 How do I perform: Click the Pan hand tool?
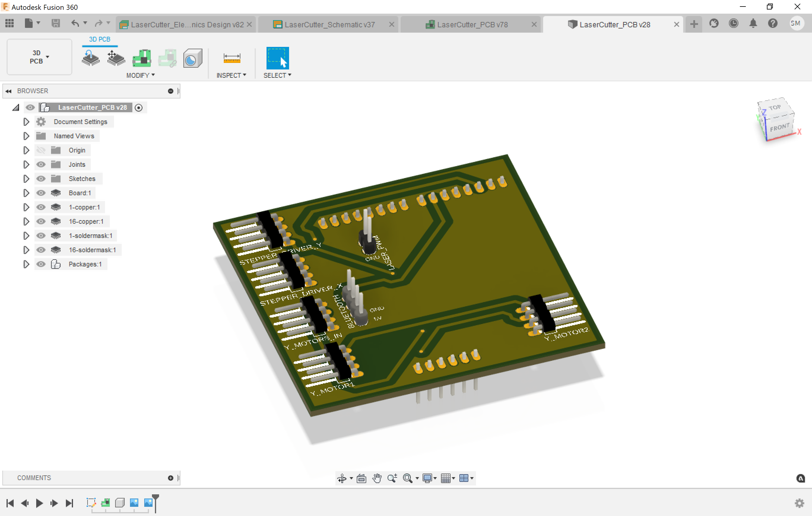point(377,478)
